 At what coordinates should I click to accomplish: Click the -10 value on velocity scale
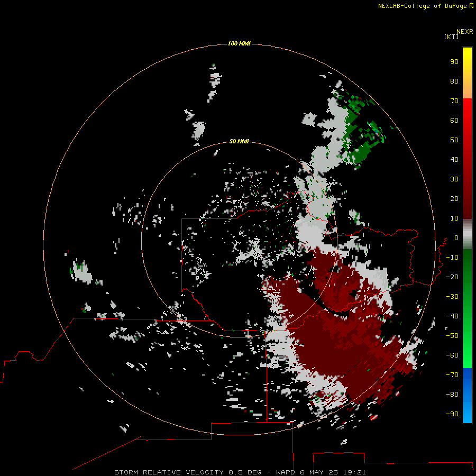[x=452, y=258]
